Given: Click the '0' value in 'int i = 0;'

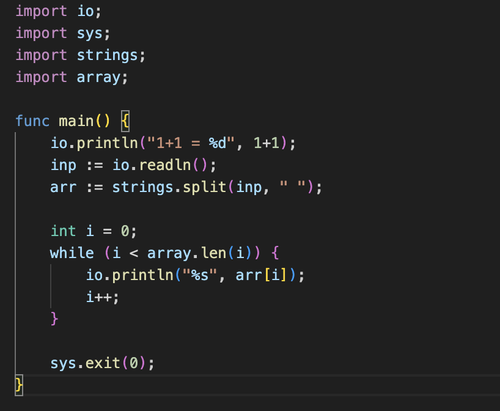Looking at the screenshot, I should [x=125, y=231].
